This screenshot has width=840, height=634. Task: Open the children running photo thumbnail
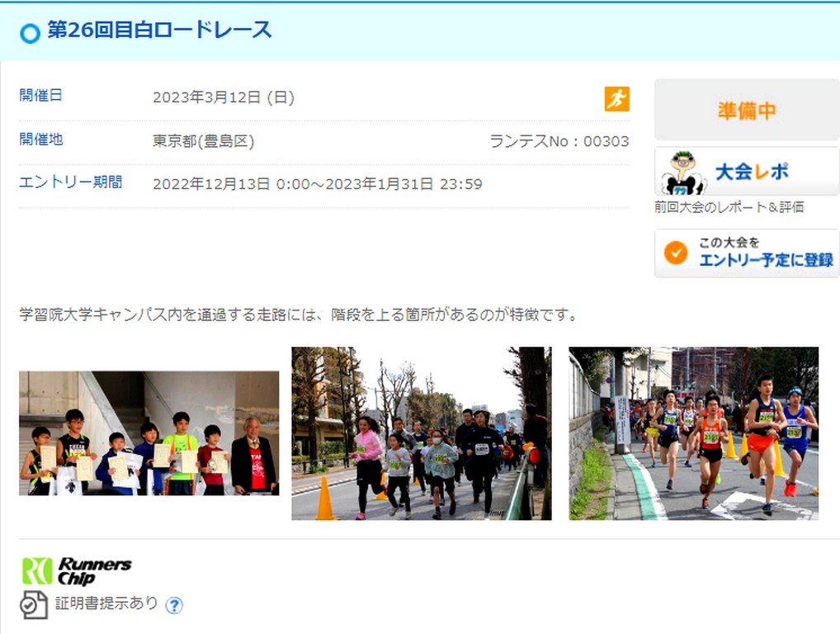(421, 433)
